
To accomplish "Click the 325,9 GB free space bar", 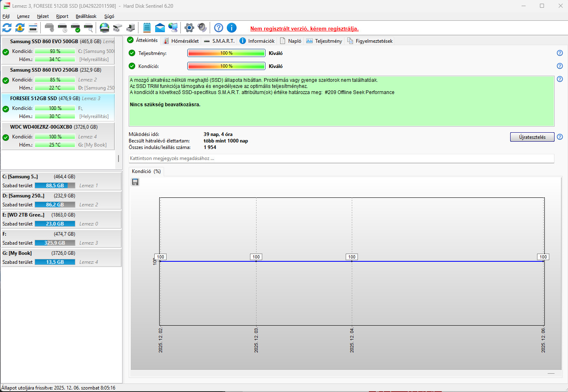I will 55,243.
